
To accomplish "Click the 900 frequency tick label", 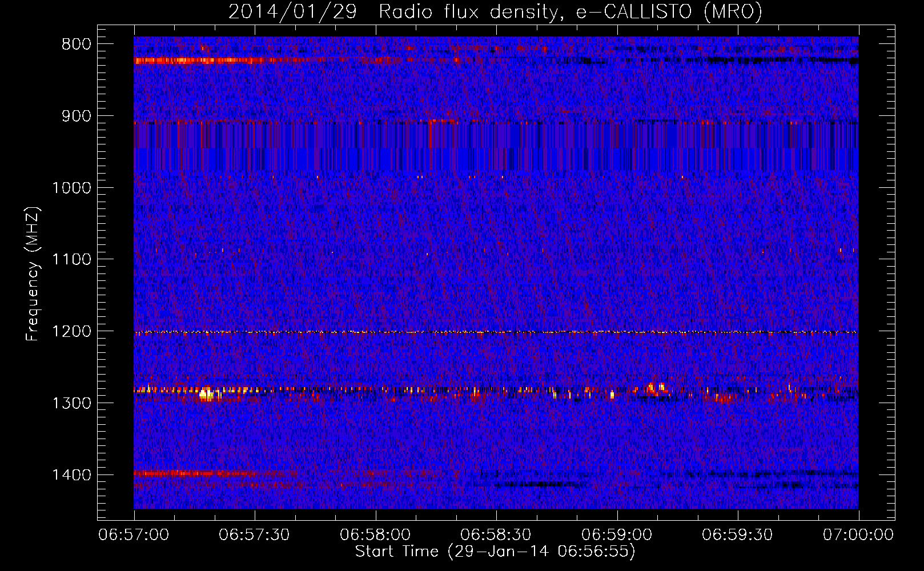I will [x=77, y=116].
